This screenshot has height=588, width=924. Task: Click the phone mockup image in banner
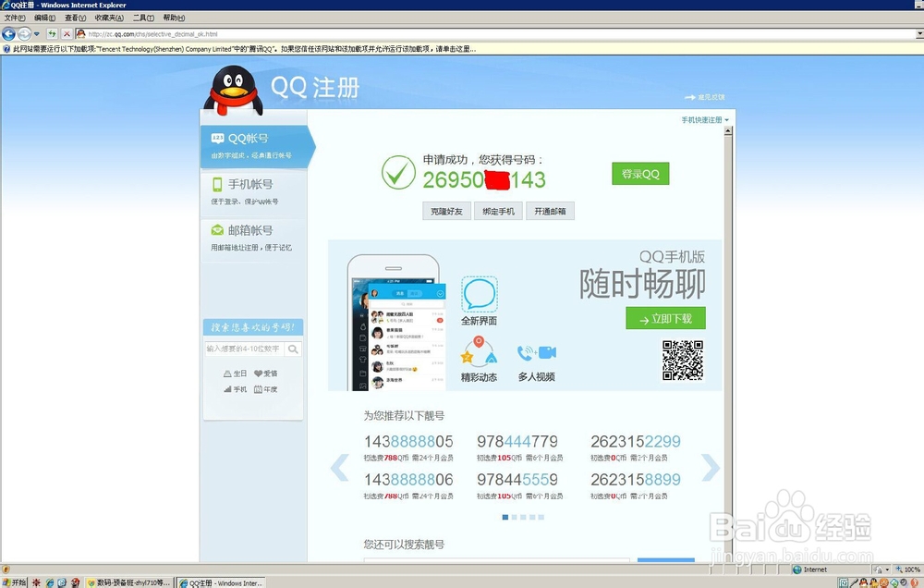(x=396, y=323)
